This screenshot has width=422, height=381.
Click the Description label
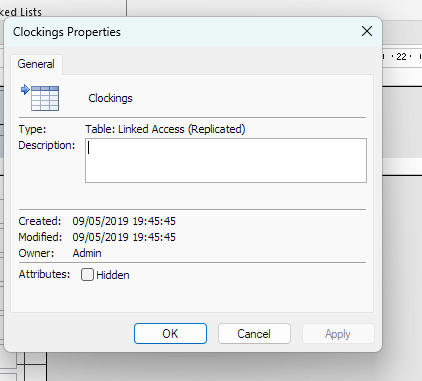[47, 145]
